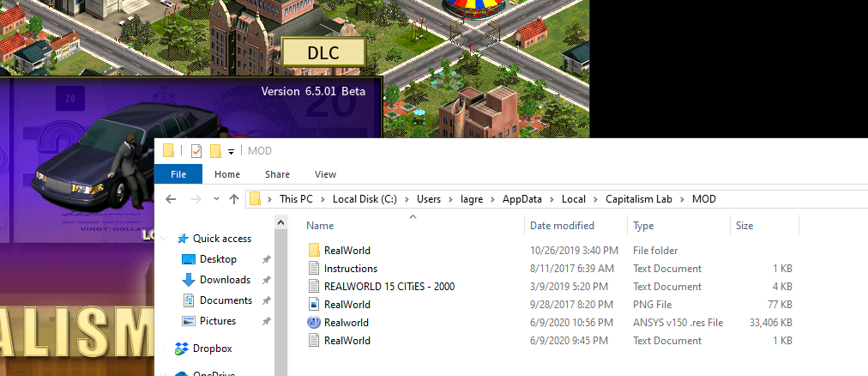The image size is (868, 376).
Task: Click the Desktop icon in navigation pane
Action: 189,259
